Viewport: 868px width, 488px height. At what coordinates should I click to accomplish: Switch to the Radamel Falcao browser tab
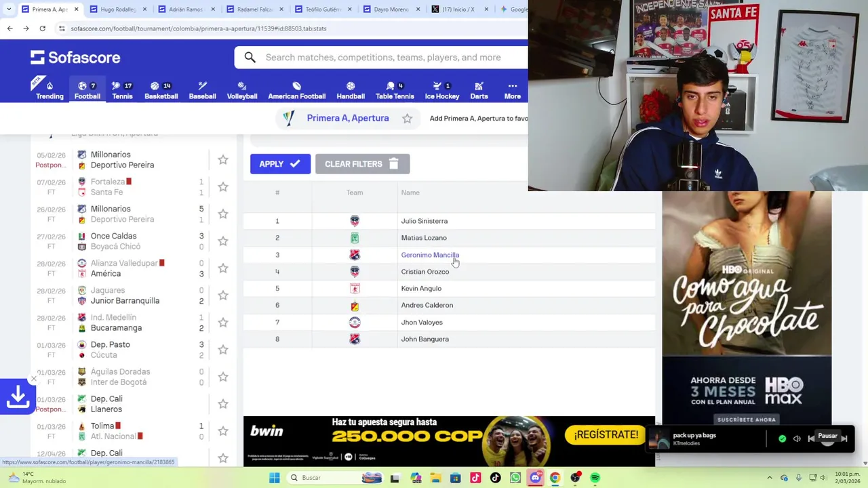tap(254, 9)
